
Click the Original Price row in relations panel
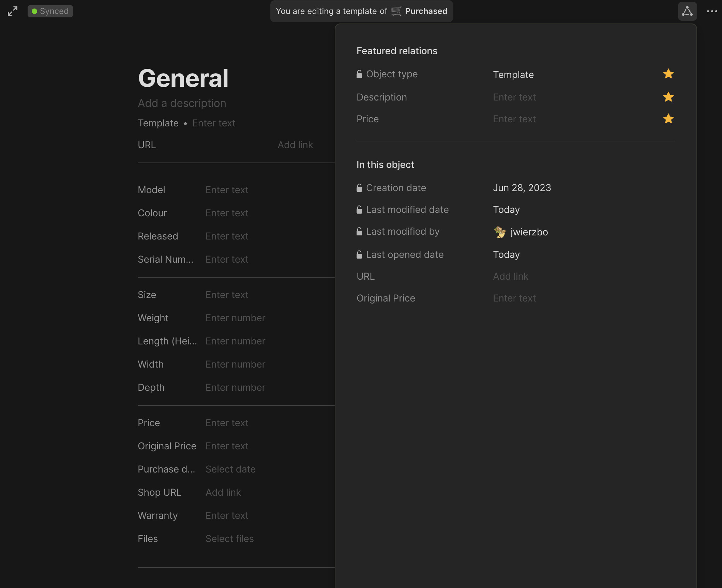(x=386, y=298)
